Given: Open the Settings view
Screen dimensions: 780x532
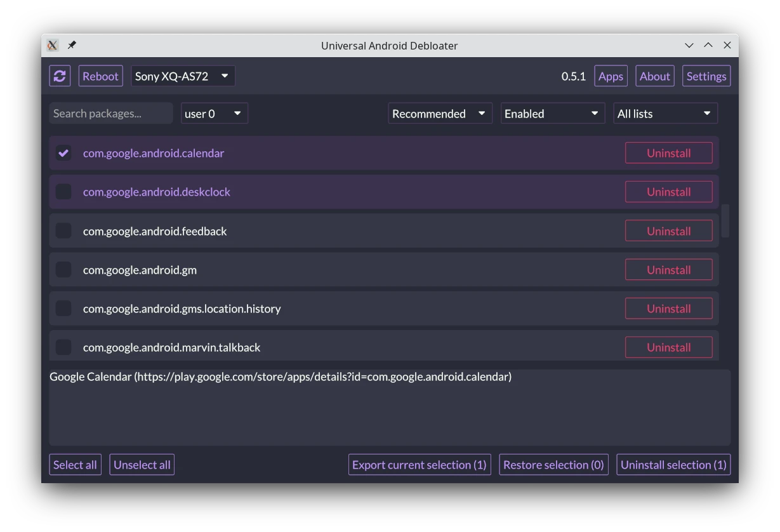Looking at the screenshot, I should [x=706, y=76].
